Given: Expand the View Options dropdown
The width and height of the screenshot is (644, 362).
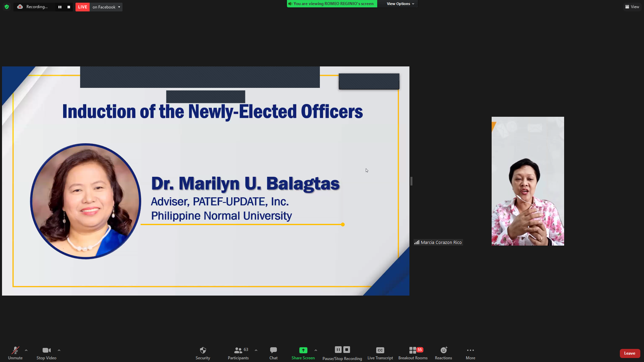Looking at the screenshot, I should click(x=400, y=4).
